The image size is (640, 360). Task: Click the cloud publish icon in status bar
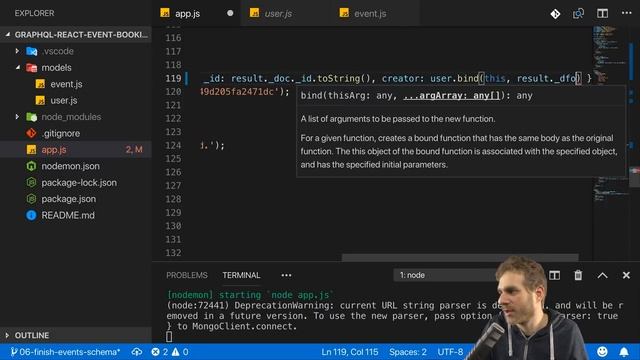[137, 352]
